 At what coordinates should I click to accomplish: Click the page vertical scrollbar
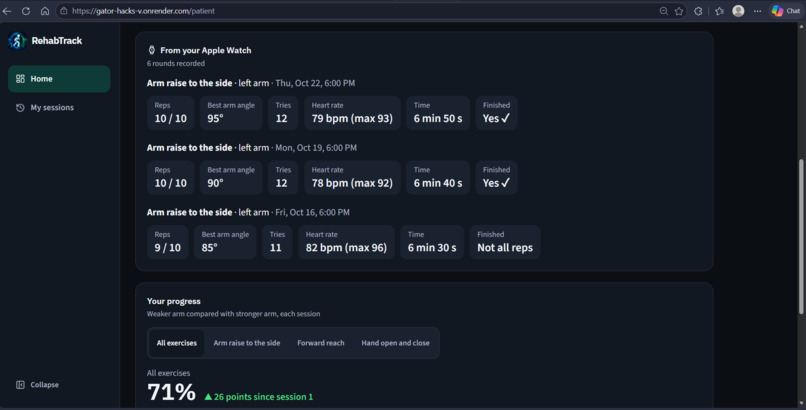pyautogui.click(x=801, y=236)
